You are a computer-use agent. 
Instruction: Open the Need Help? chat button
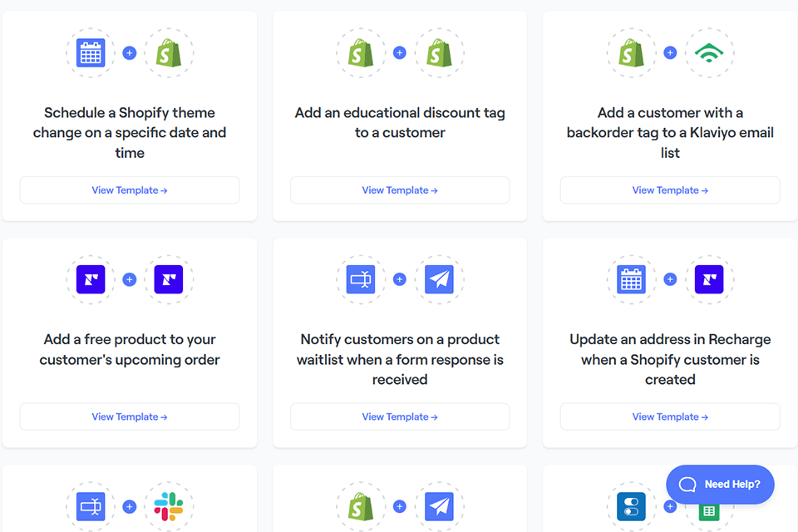(x=720, y=484)
